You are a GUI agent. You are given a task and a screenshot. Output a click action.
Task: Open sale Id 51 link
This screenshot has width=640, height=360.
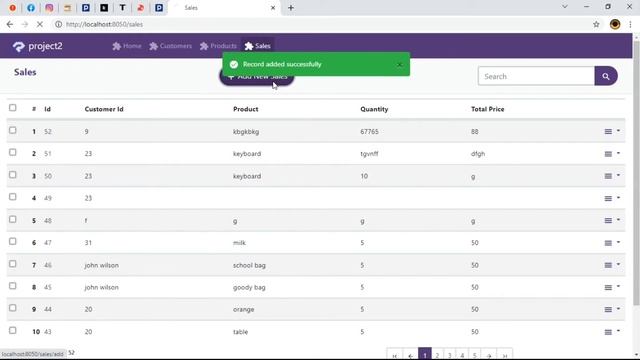click(x=48, y=154)
